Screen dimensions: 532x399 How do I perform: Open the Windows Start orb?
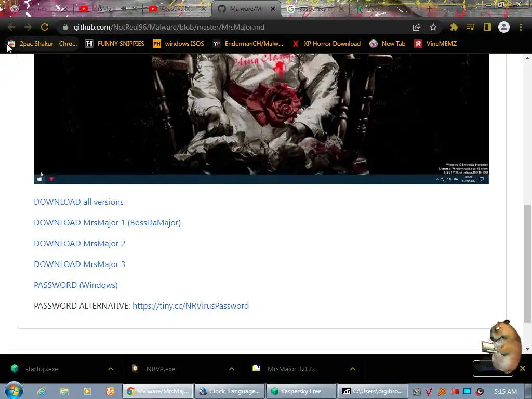coord(14,391)
